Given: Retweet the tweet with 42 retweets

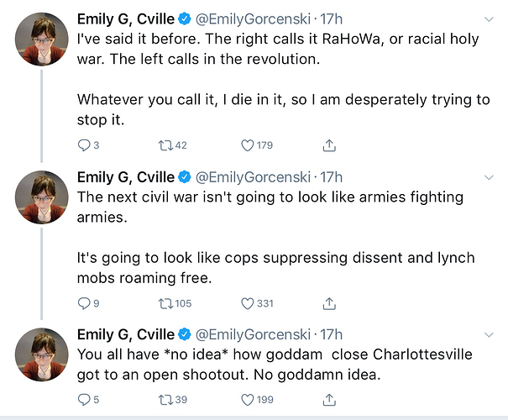Looking at the screenshot, I should [x=165, y=145].
